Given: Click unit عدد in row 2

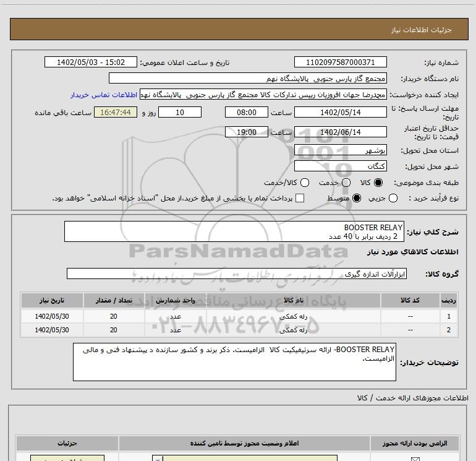Looking at the screenshot, I should coord(176,330).
